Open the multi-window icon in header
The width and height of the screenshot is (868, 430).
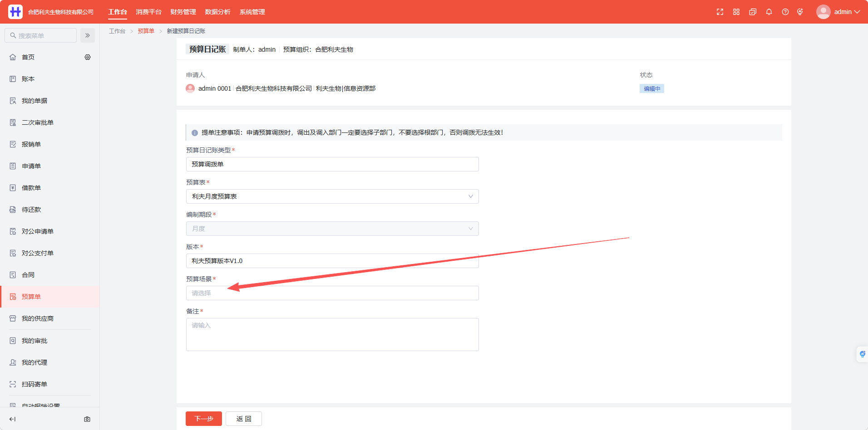coord(753,12)
